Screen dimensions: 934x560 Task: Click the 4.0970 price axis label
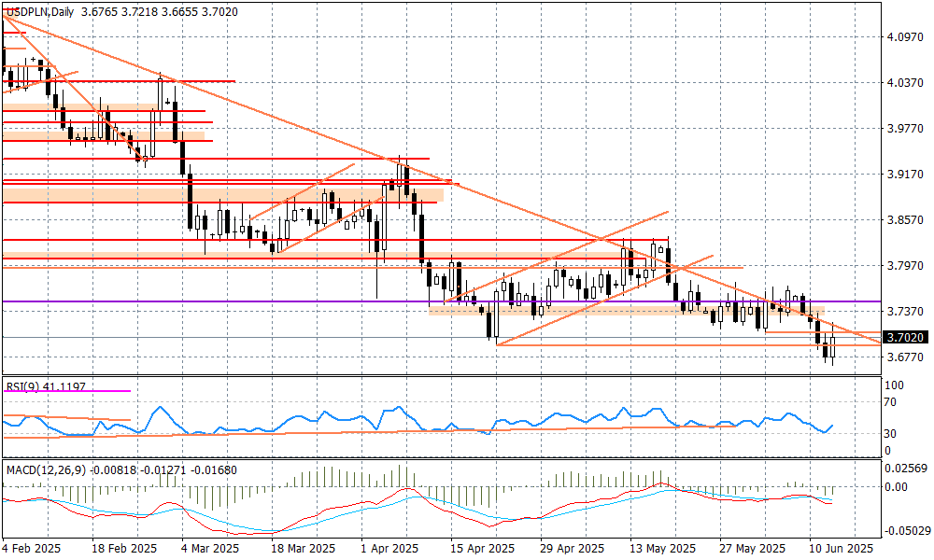(905, 37)
